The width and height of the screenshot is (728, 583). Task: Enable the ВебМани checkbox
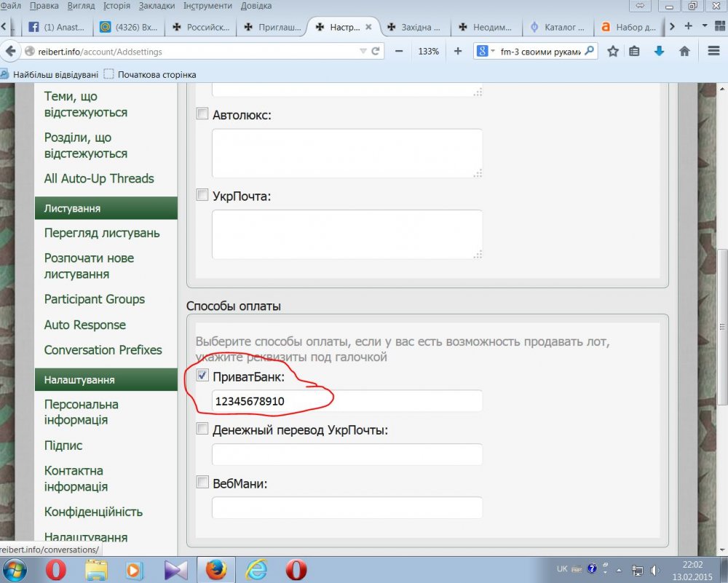click(x=202, y=483)
